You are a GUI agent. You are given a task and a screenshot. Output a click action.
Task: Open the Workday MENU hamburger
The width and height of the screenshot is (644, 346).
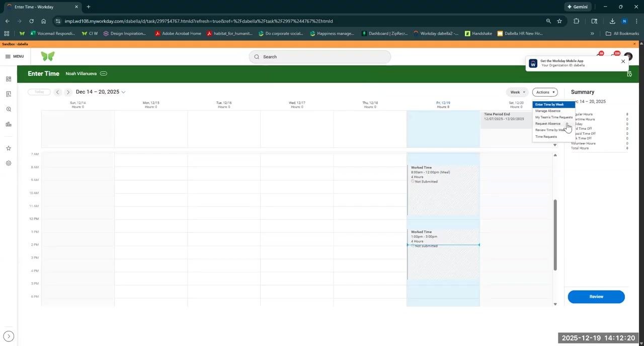(x=14, y=56)
